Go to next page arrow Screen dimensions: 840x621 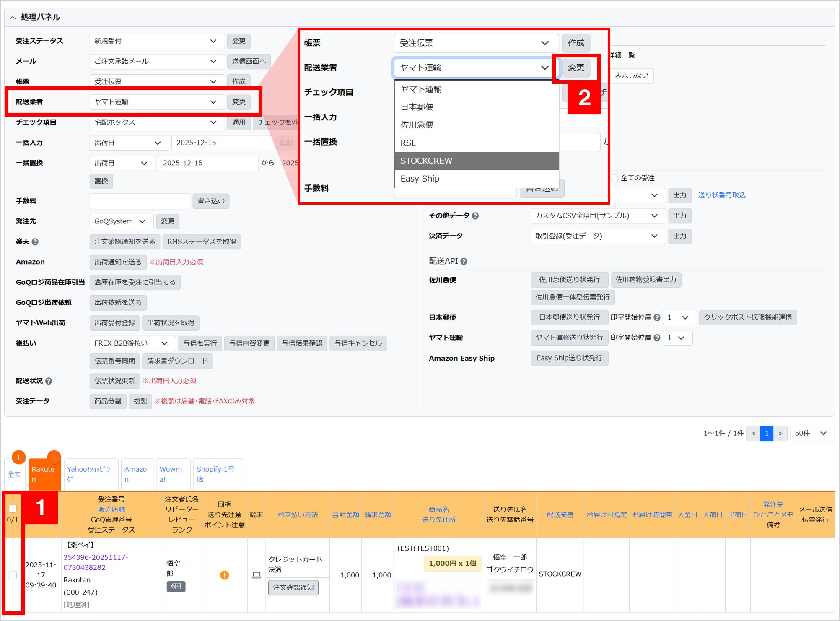pos(780,433)
